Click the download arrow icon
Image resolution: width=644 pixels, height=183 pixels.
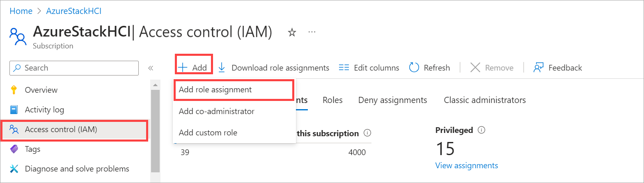[222, 68]
